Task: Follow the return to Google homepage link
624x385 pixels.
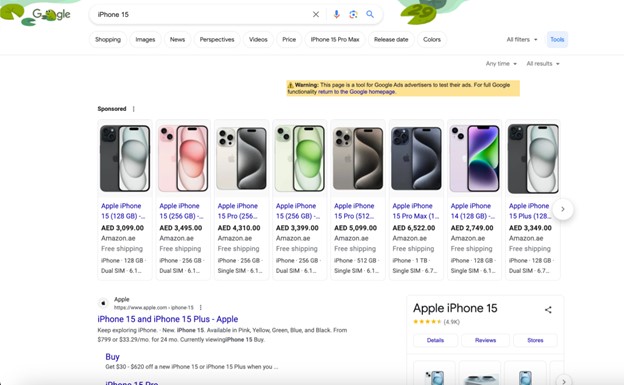Action: [x=357, y=92]
